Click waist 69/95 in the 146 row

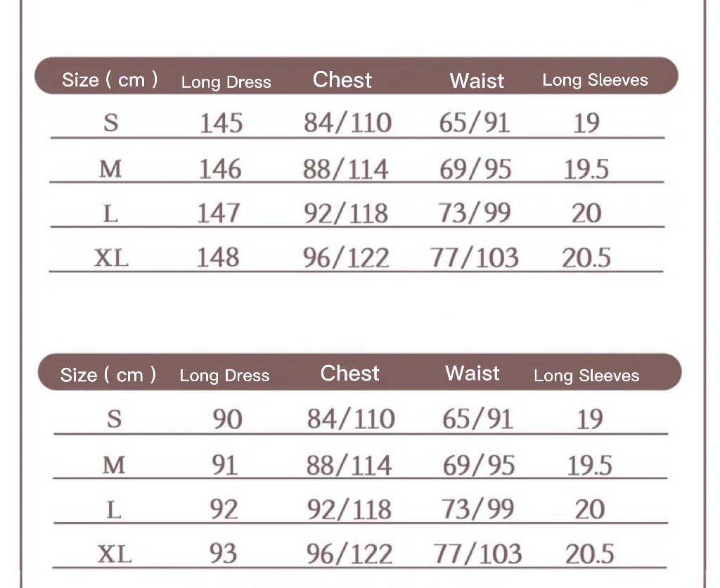[475, 169]
